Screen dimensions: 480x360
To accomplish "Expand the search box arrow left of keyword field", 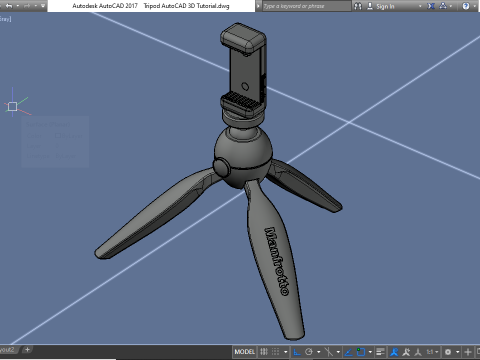I will tap(258, 6).
